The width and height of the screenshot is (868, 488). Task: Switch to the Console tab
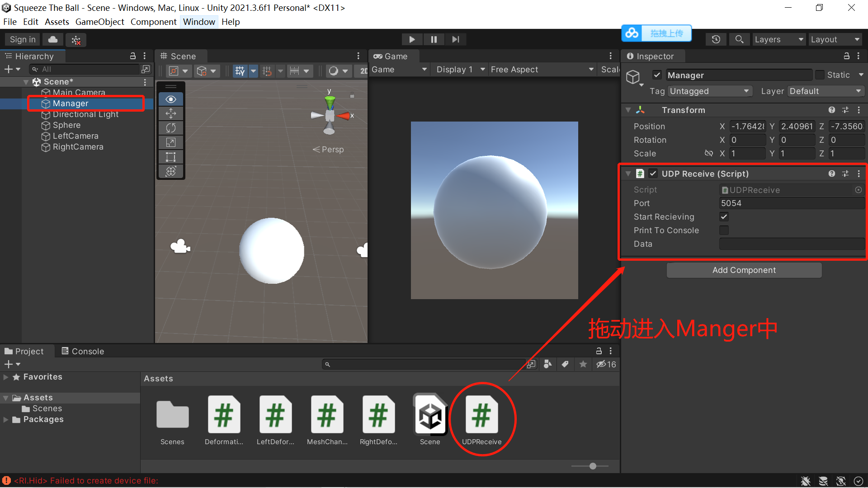(83, 351)
